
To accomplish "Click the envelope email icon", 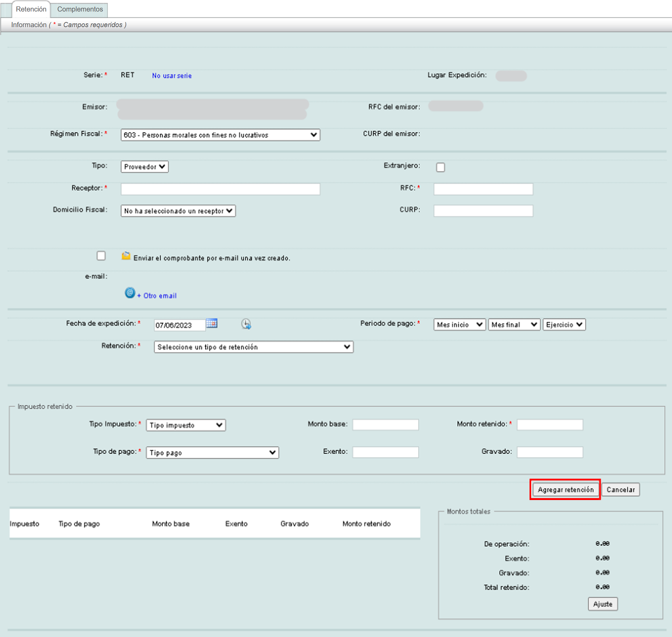I will pos(126,256).
